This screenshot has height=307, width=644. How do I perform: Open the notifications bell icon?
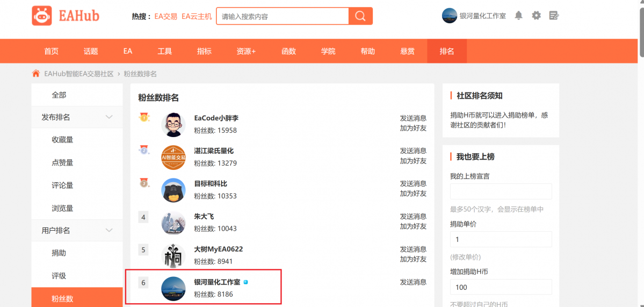519,16
